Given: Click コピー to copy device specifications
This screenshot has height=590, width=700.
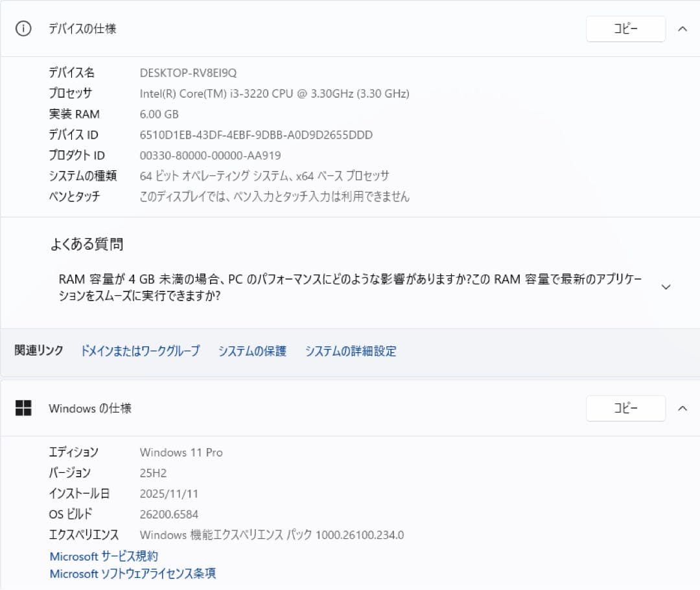Looking at the screenshot, I should [x=625, y=28].
